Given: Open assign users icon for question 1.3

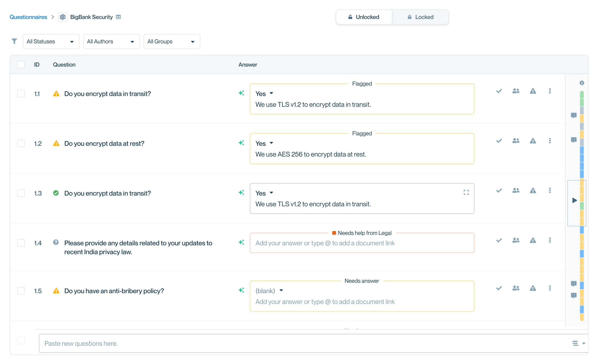Looking at the screenshot, I should [x=516, y=191].
